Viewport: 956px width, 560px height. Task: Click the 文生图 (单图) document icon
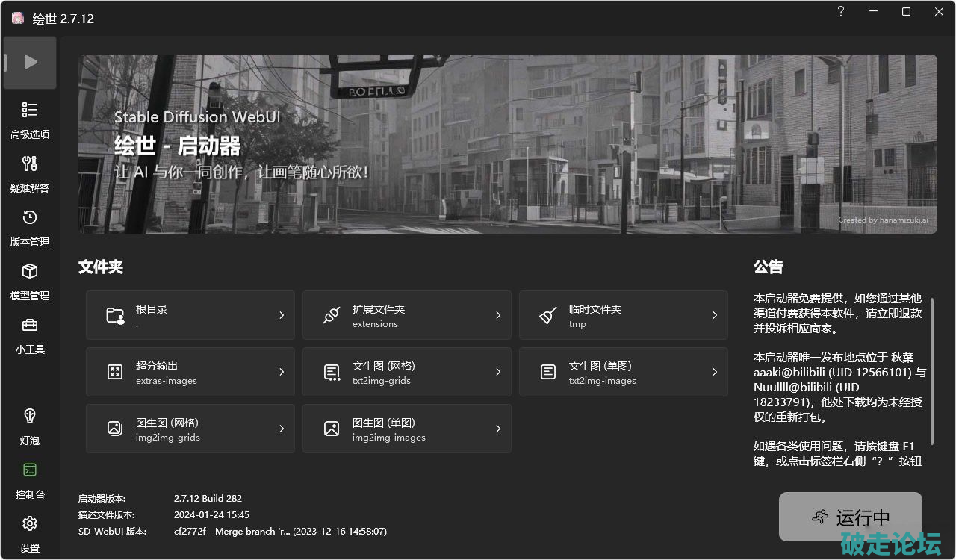(548, 372)
